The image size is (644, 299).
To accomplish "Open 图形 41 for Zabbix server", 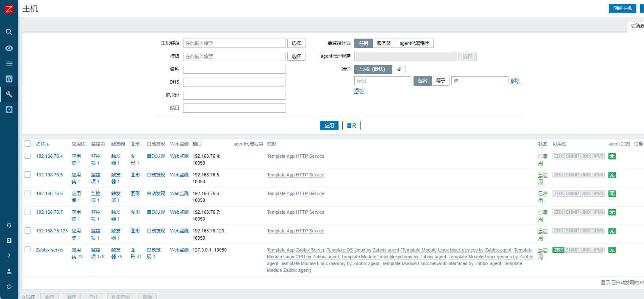I will click(136, 253).
